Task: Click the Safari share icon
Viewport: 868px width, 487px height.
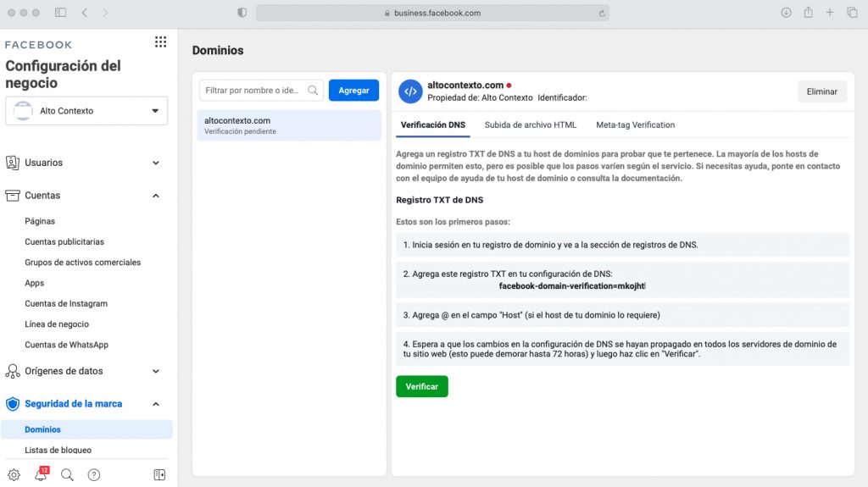Action: (808, 12)
